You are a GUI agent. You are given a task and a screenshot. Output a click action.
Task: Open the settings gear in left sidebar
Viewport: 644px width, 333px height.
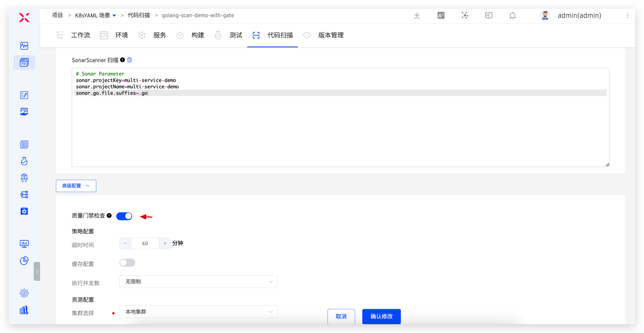pos(24,293)
